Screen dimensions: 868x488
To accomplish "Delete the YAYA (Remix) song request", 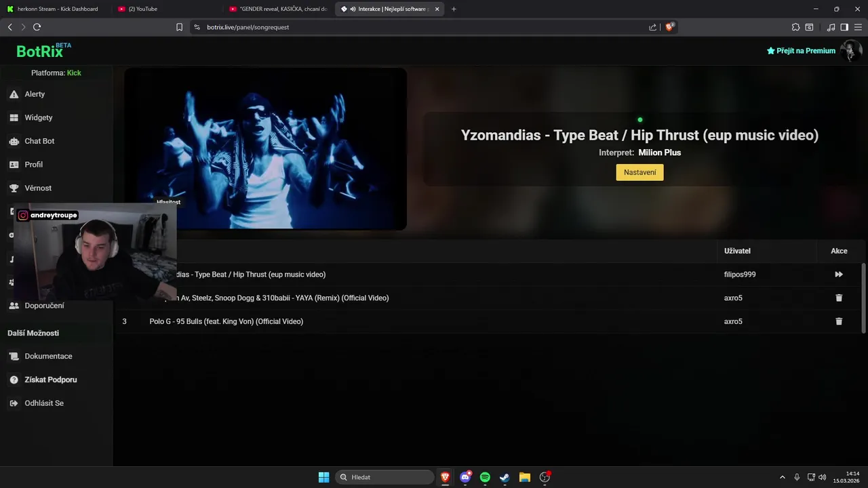I will [839, 298].
